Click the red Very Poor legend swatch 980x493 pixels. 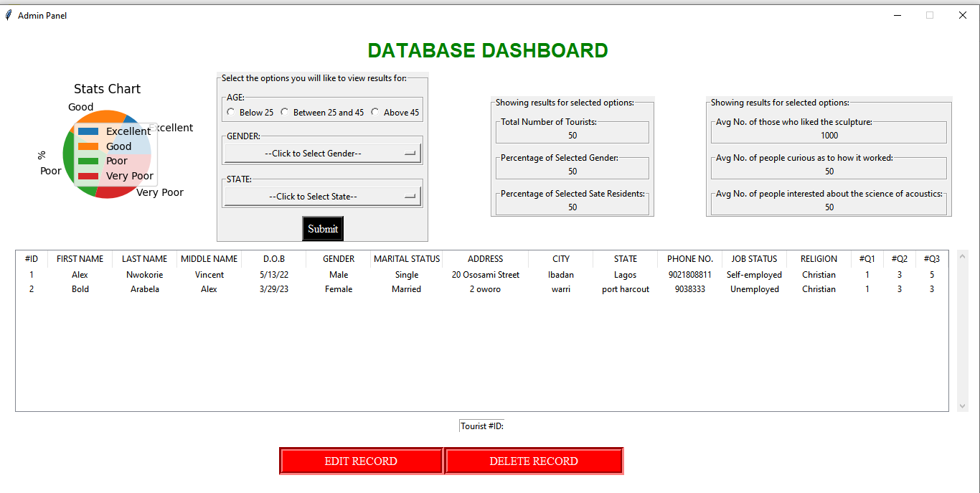[88, 176]
